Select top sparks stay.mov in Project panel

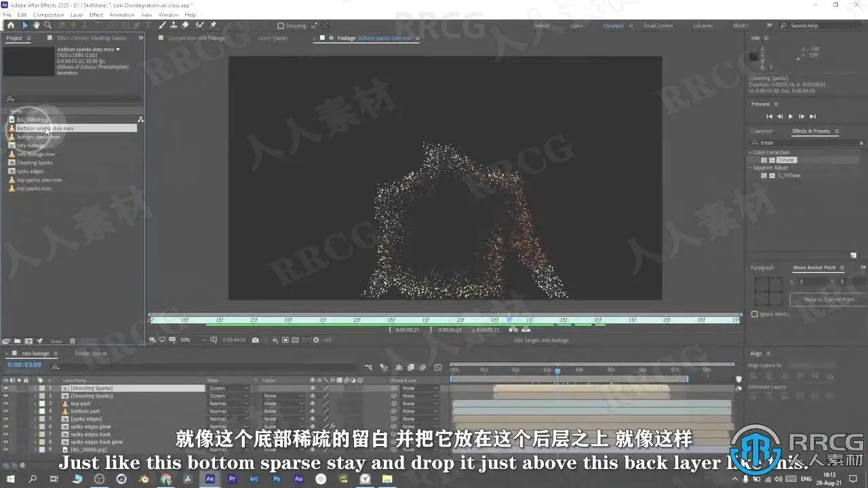pos(39,180)
